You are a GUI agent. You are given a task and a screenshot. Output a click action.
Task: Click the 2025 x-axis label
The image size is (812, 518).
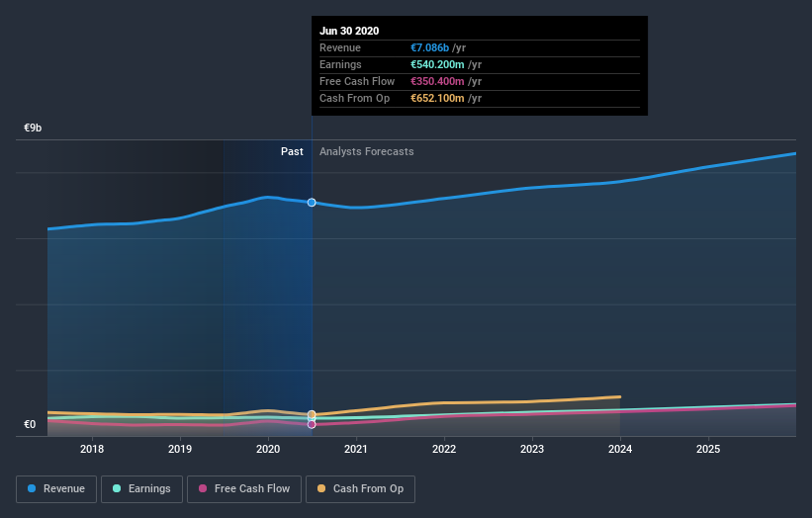(708, 449)
